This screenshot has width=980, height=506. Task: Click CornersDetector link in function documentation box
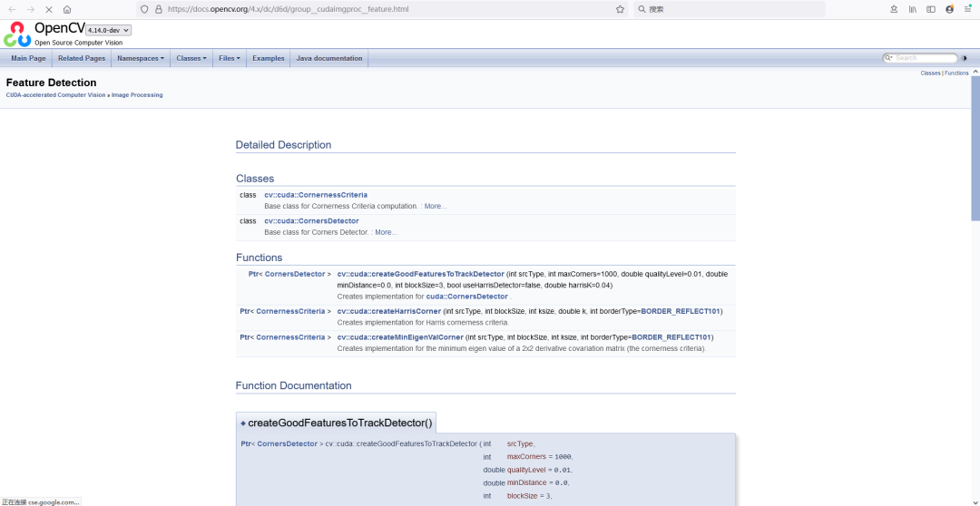pyautogui.click(x=287, y=444)
